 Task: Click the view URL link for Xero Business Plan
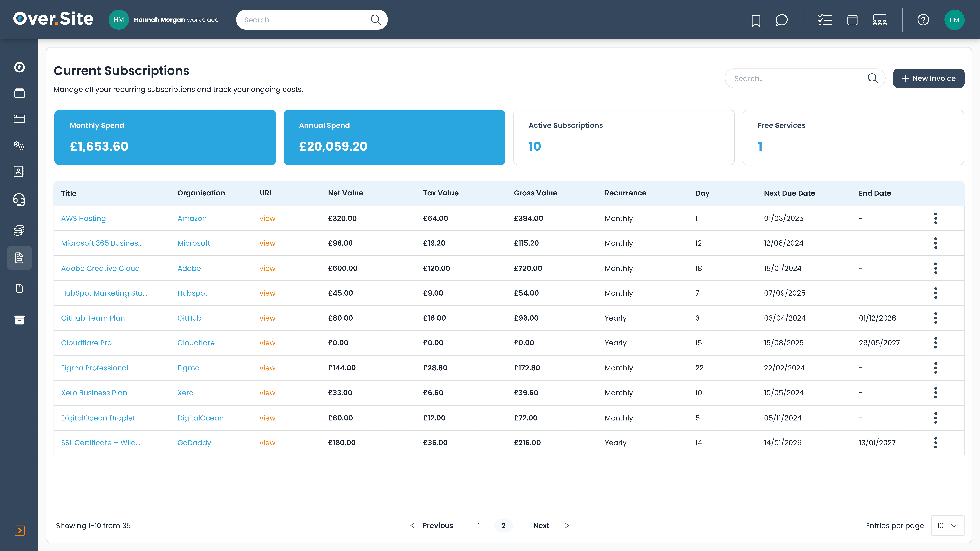267,393
